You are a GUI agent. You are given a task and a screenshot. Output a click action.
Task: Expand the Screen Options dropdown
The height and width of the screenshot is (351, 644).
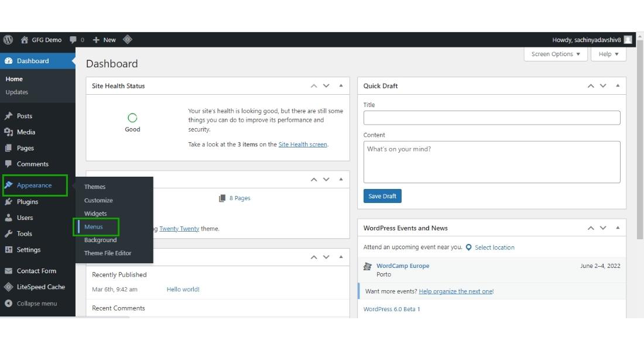click(x=555, y=54)
